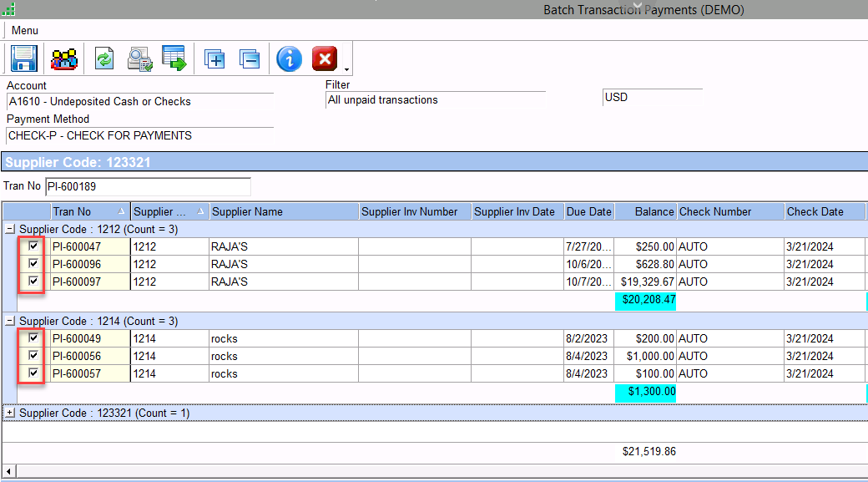Screen dimensions: 868x482
Task: Uncheck the PI-600047 transaction checkbox
Action: pyautogui.click(x=33, y=246)
